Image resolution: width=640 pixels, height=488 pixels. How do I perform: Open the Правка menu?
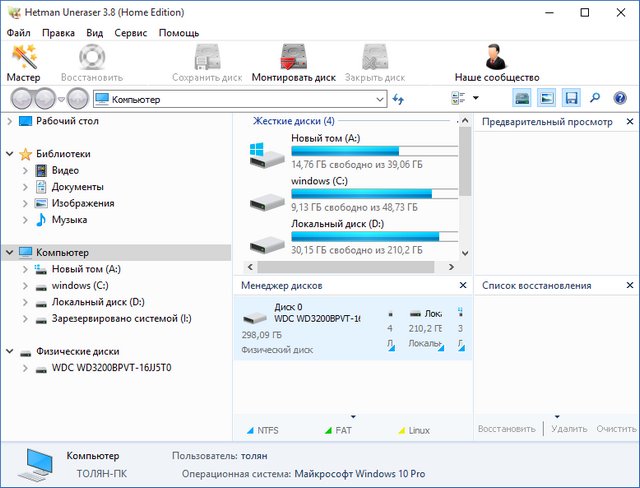[x=58, y=33]
